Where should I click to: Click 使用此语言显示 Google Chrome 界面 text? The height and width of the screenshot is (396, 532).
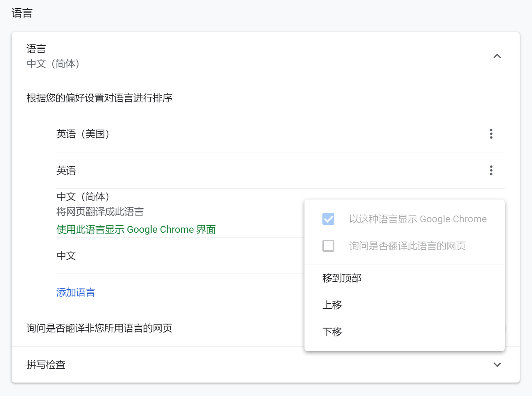point(136,229)
